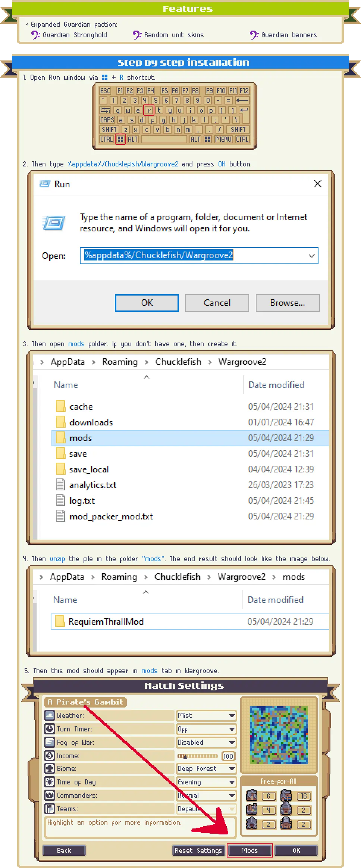Open the Time of Day dropdown showing Evening
Image resolution: width=361 pixels, height=868 pixels.
pyautogui.click(x=207, y=782)
